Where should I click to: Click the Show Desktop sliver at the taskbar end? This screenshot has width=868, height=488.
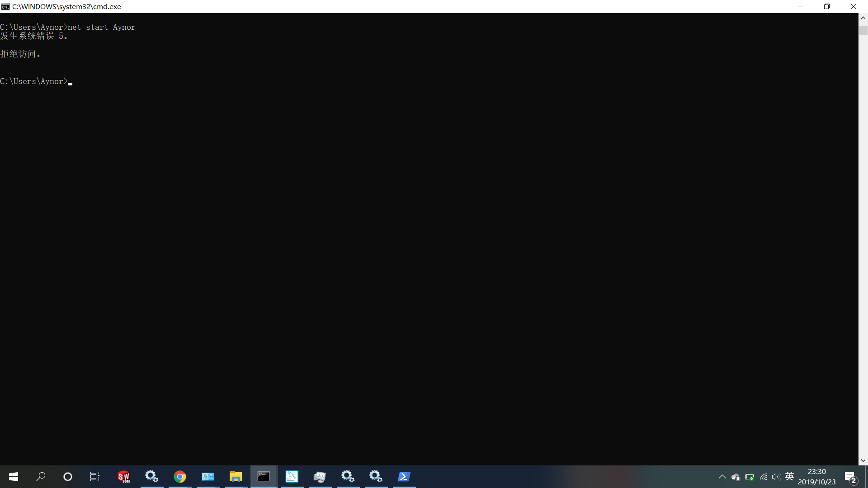tap(866, 477)
